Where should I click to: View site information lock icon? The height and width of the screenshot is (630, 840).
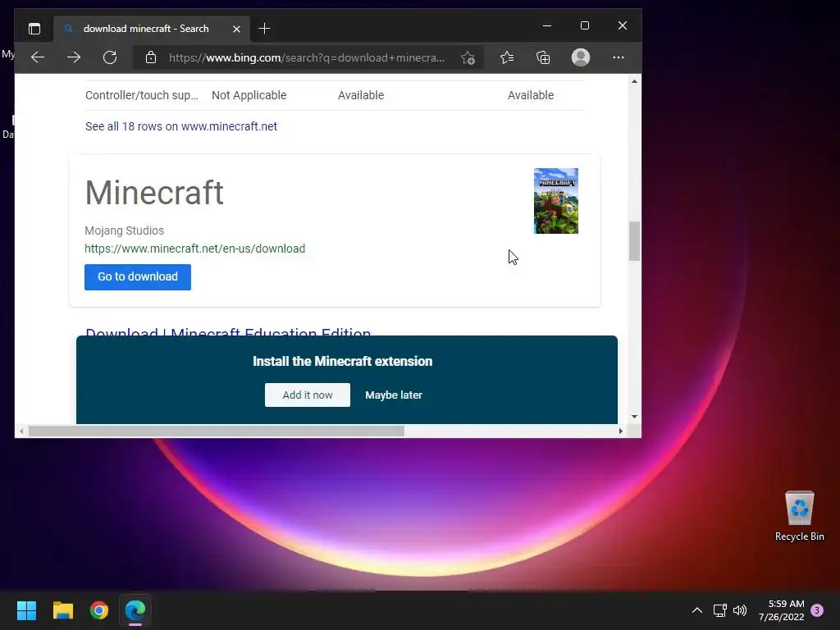[x=151, y=57]
